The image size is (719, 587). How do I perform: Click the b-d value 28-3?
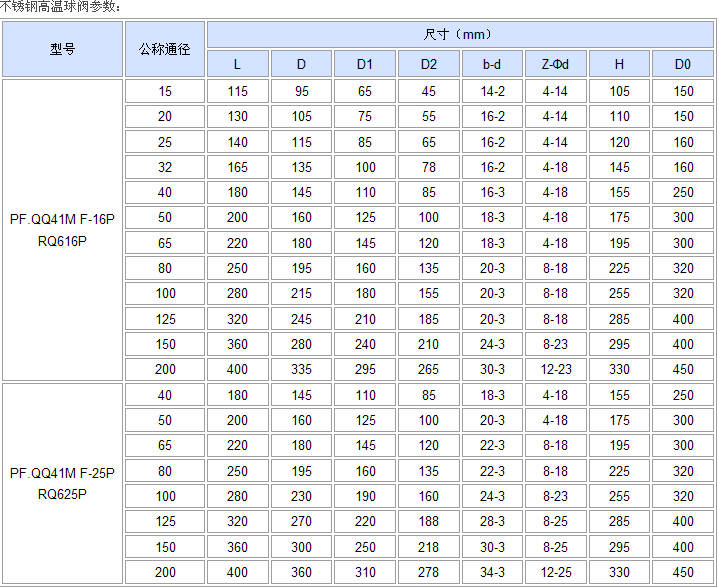492,521
